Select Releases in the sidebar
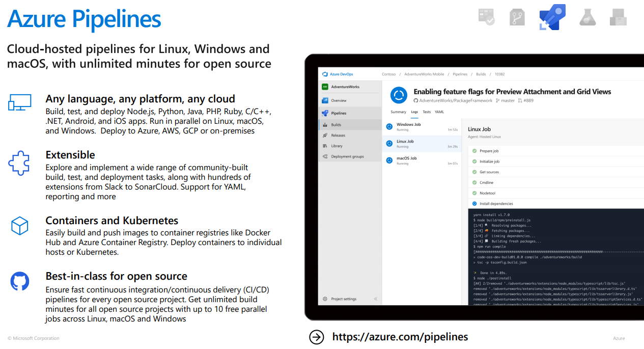Screen dimensions: 644x349 tap(338, 136)
